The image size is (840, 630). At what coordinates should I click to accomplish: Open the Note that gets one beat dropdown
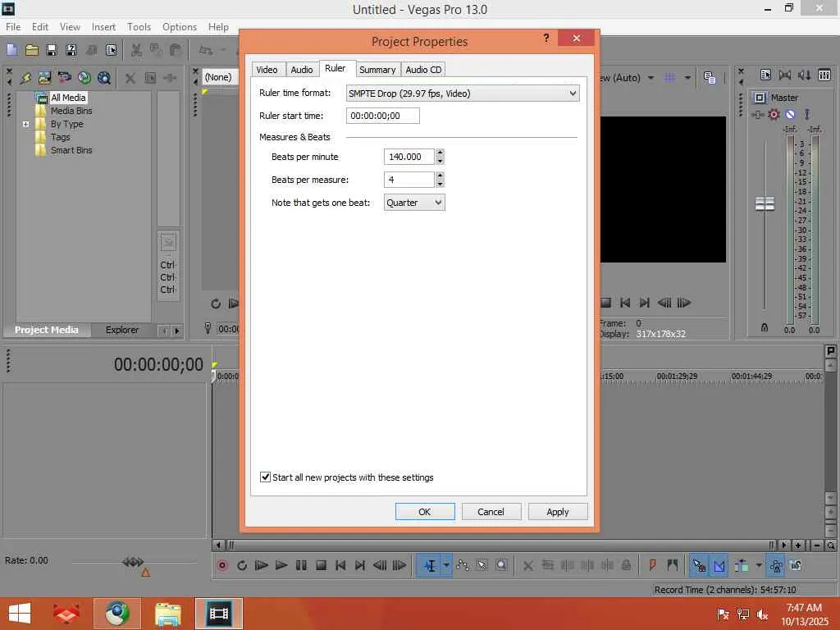pos(438,203)
